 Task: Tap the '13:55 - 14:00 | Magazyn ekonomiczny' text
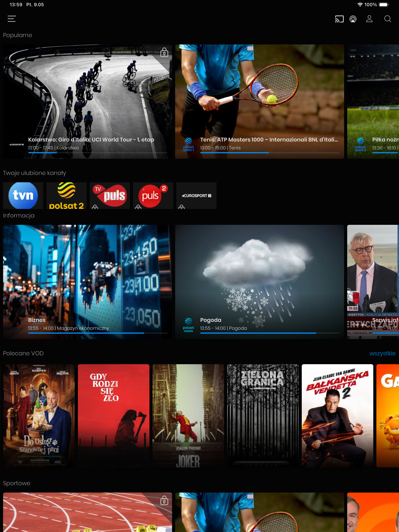[x=69, y=328]
